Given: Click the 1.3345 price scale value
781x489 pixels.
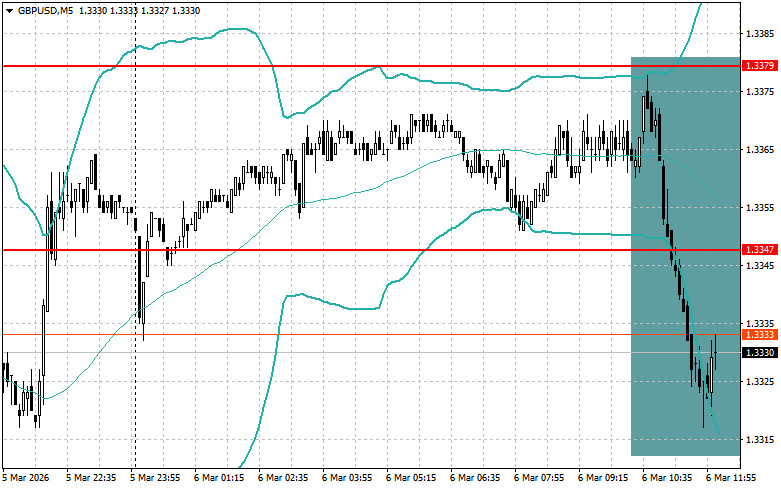Looking at the screenshot, I should click(760, 265).
